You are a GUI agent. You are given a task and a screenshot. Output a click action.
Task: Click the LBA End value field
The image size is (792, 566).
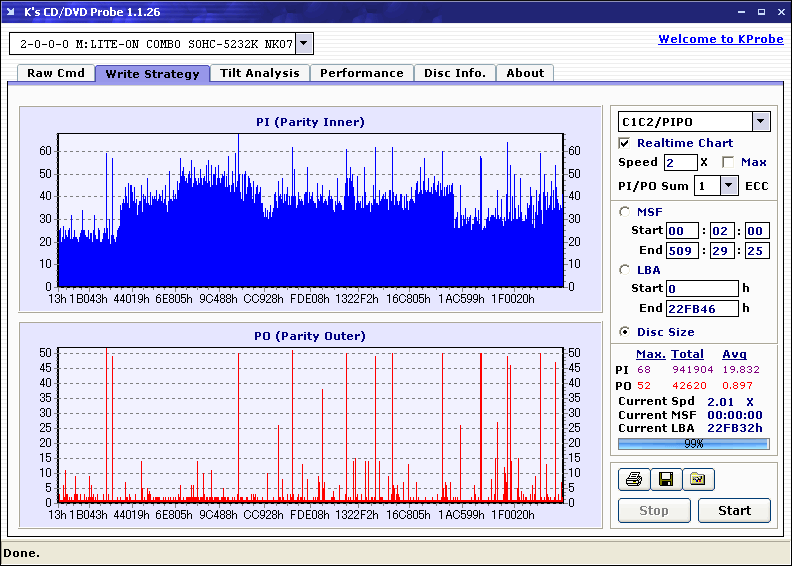tap(702, 309)
